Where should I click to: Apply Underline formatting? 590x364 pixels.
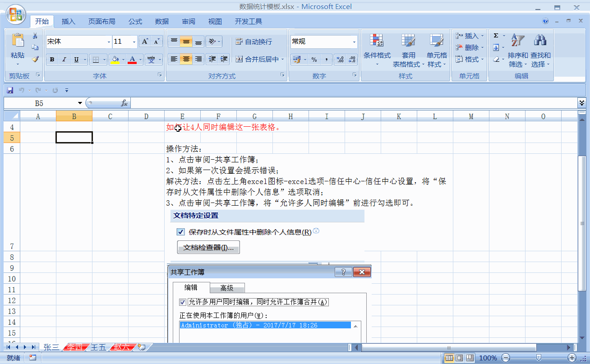pyautogui.click(x=76, y=60)
